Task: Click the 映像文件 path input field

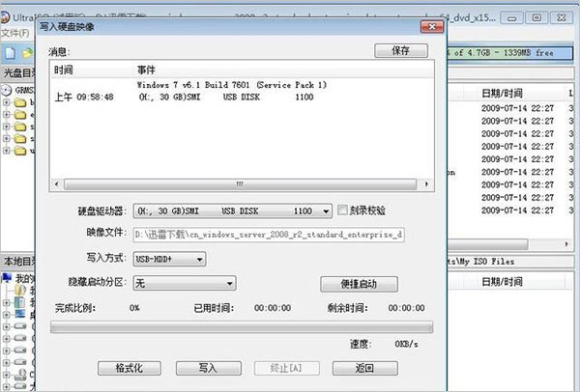Action: pos(269,235)
